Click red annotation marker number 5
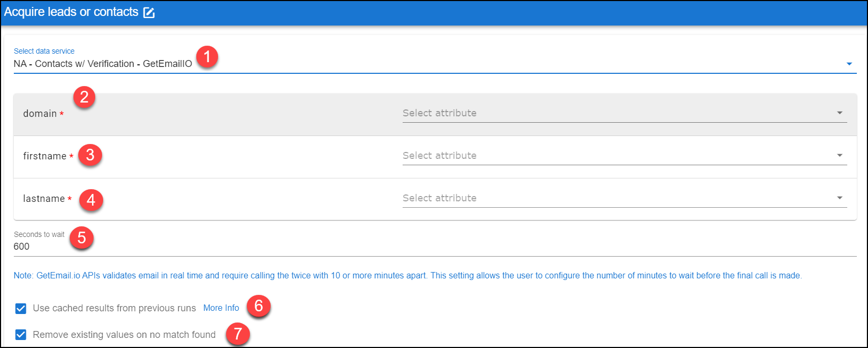The image size is (868, 348). click(x=81, y=237)
